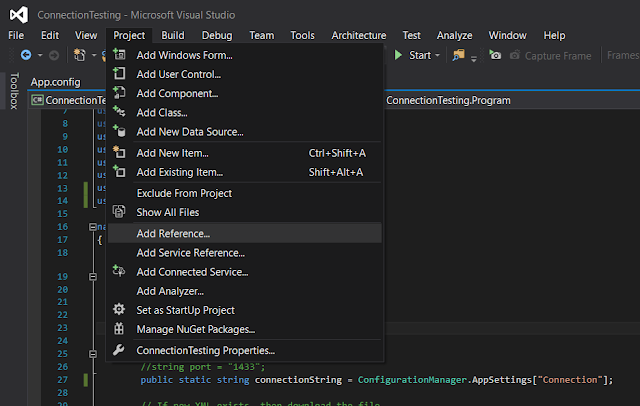Open the Build menu

pyautogui.click(x=173, y=35)
